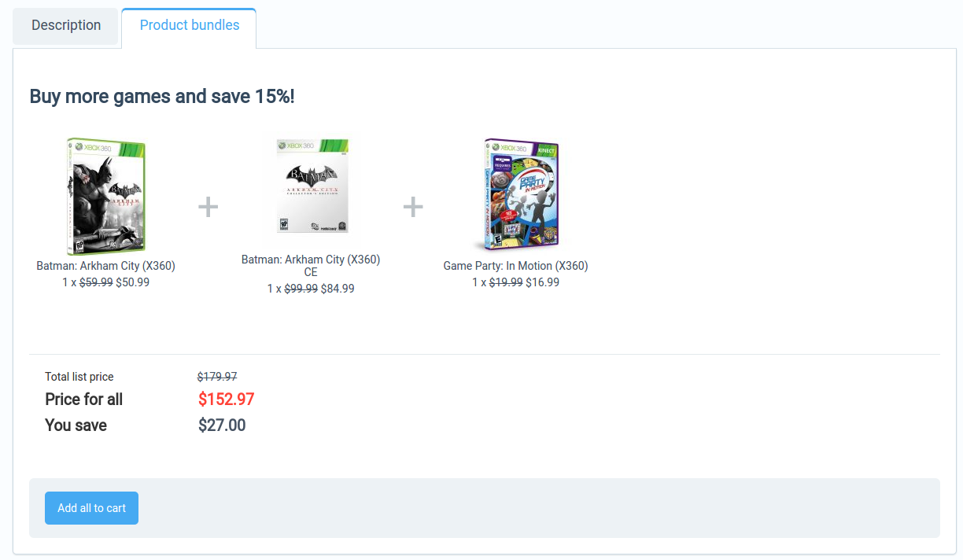Open the Arkham City Collector's Edition cover image
Image resolution: width=963 pixels, height=560 pixels.
tap(312, 186)
